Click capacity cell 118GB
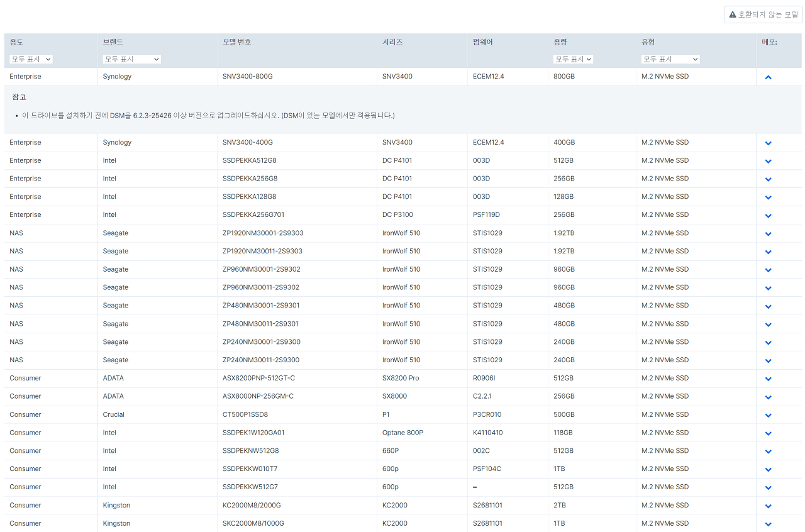 563,433
